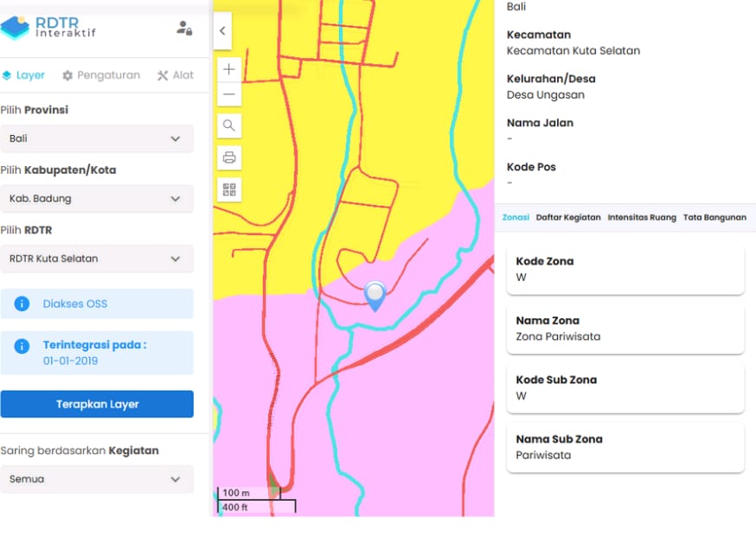The image size is (756, 544).
Task: Click the 'Nama Jalan' label
Action: click(x=540, y=123)
